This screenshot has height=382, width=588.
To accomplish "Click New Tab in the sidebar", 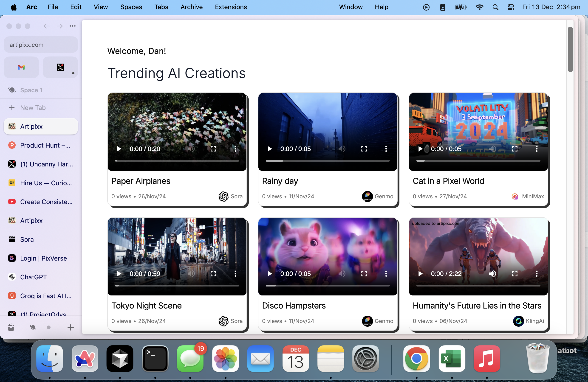I will tap(33, 108).
